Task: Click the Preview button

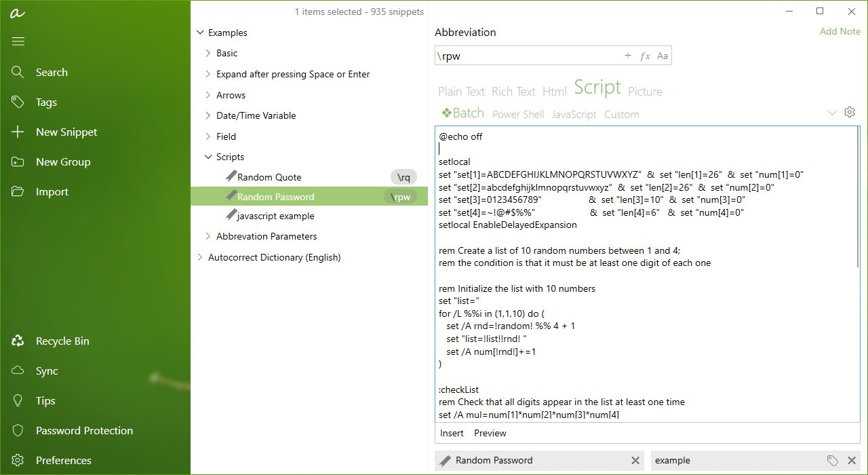Action: (490, 433)
